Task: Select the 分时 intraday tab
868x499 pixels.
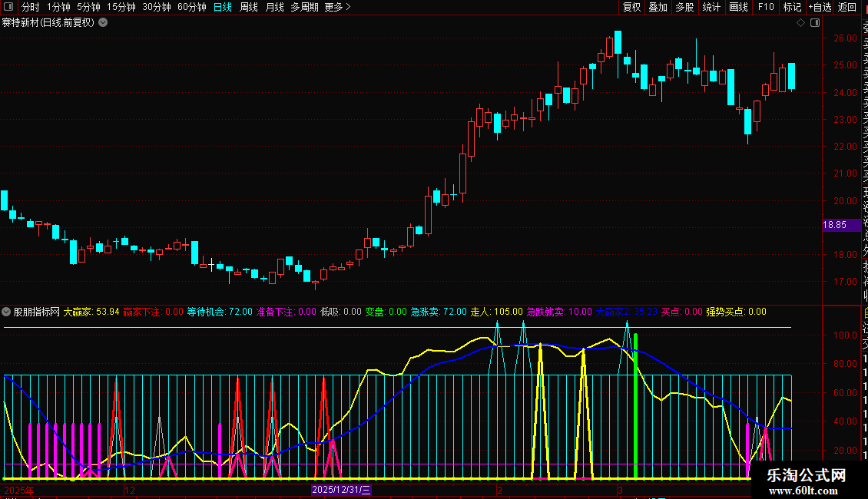Action: (x=30, y=8)
